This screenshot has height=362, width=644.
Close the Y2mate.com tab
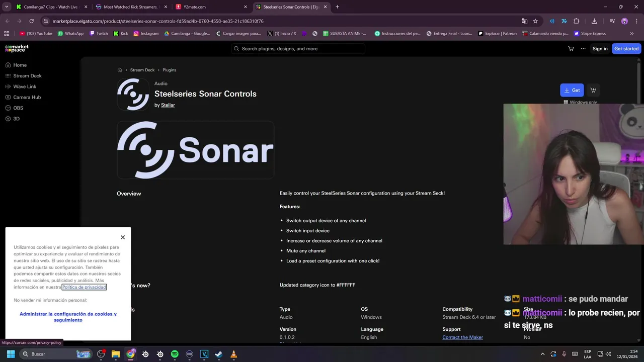(246, 7)
